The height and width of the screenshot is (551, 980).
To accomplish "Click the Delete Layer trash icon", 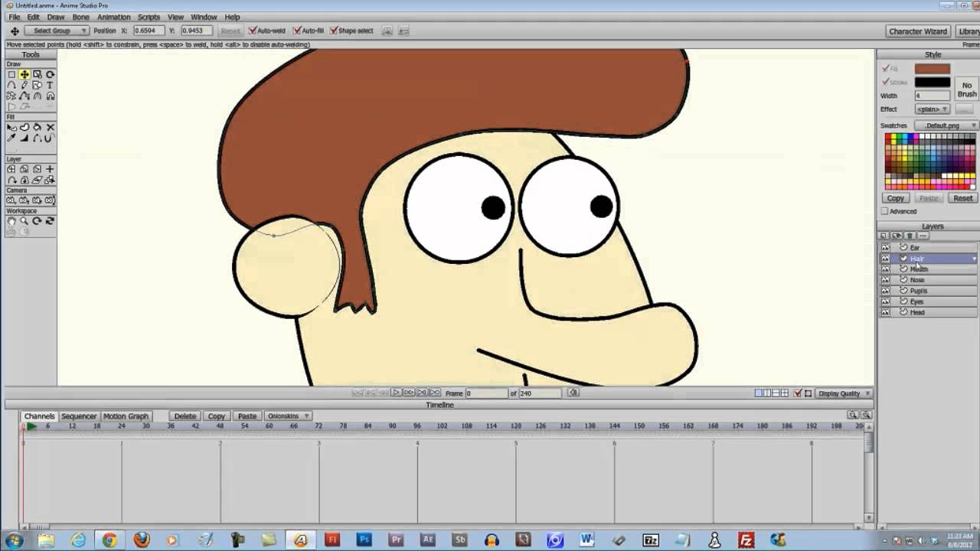I will click(910, 236).
